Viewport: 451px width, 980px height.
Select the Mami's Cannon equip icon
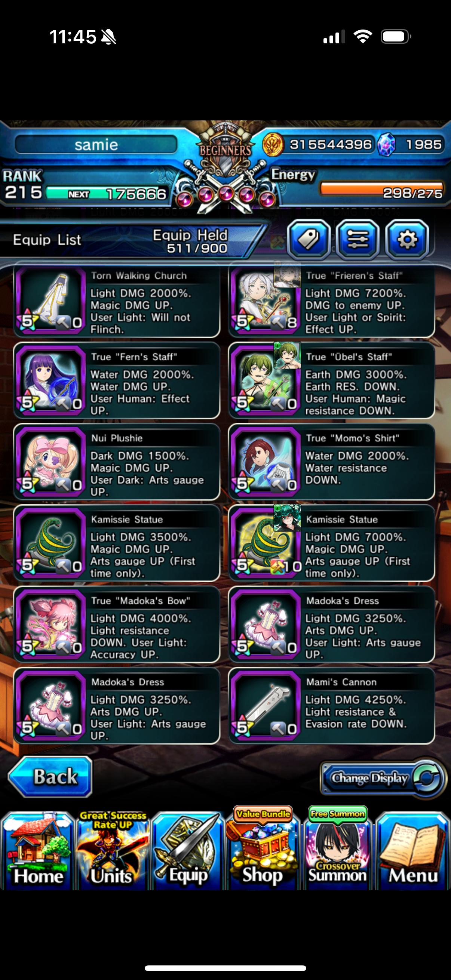click(265, 706)
